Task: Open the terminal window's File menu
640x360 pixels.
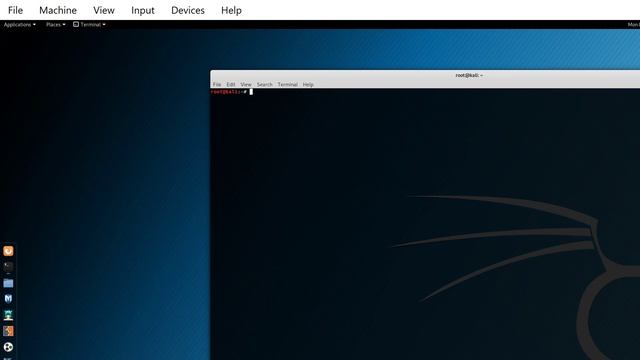Action: click(x=217, y=84)
